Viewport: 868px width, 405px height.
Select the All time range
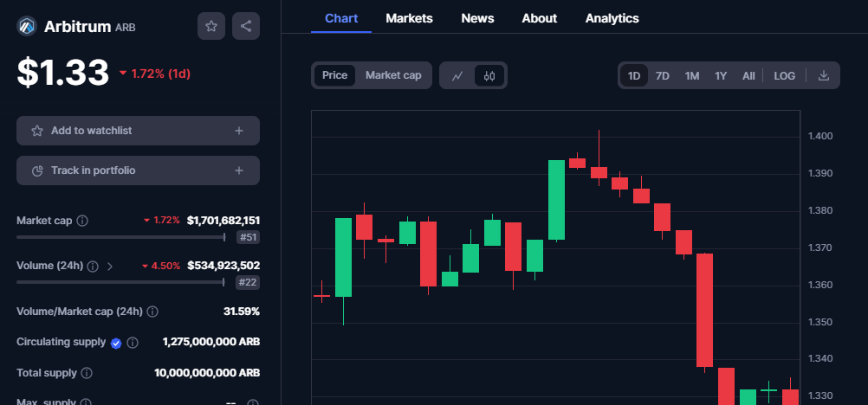click(748, 76)
